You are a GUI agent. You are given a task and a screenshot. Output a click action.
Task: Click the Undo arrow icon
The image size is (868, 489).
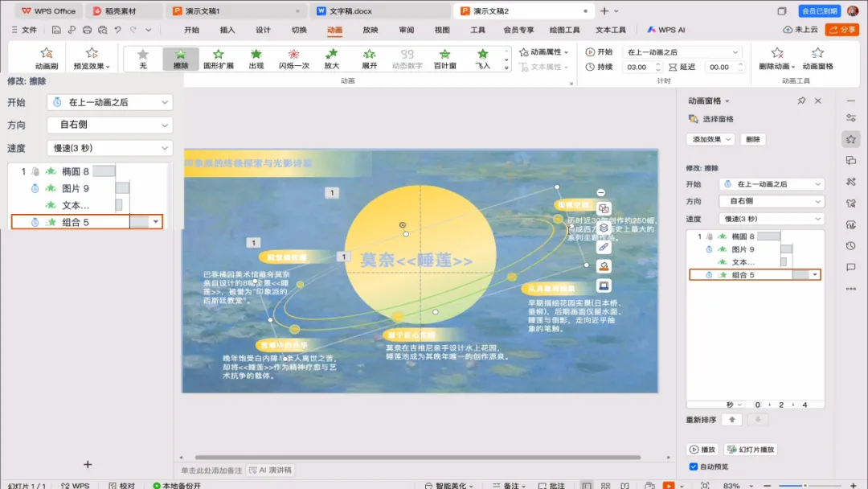118,30
